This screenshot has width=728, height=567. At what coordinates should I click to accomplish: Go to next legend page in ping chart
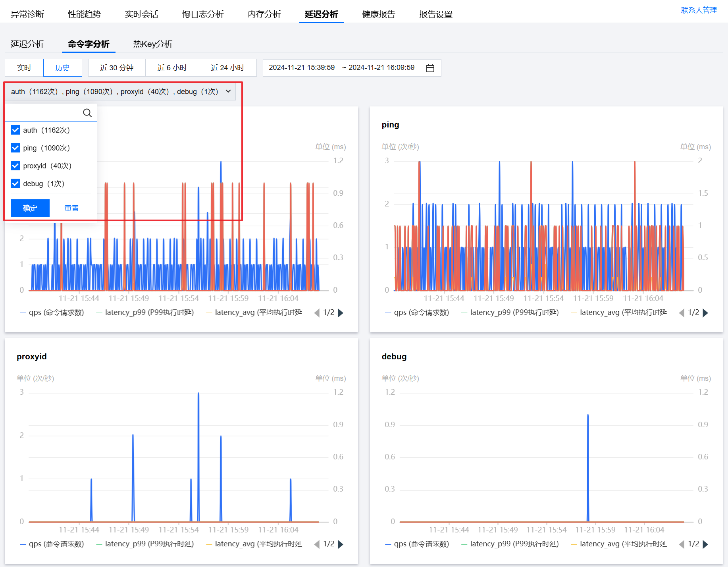pos(705,313)
